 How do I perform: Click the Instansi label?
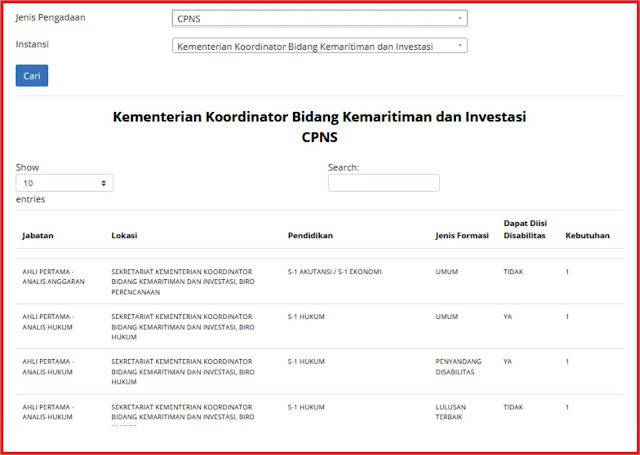click(x=32, y=44)
